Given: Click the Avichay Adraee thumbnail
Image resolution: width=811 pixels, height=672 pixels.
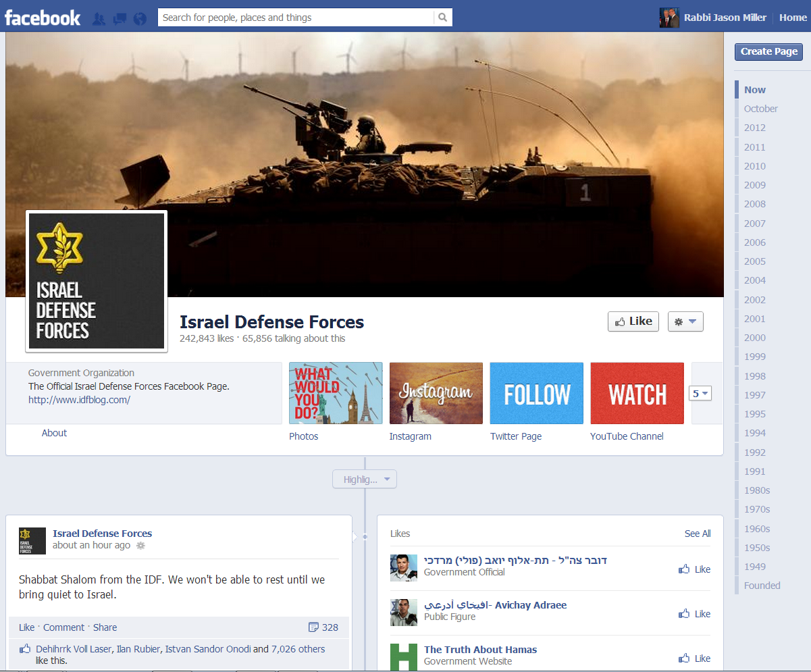Looking at the screenshot, I should (x=404, y=613).
